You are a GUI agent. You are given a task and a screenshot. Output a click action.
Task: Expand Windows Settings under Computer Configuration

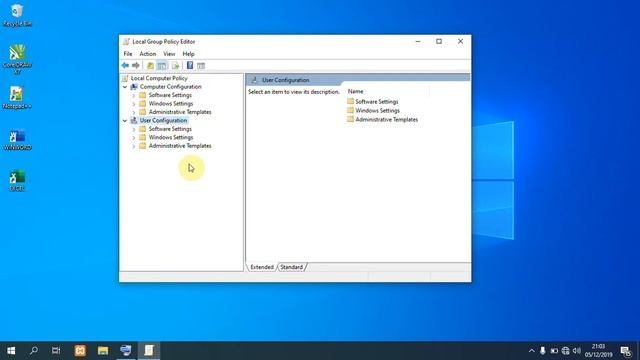[134, 104]
